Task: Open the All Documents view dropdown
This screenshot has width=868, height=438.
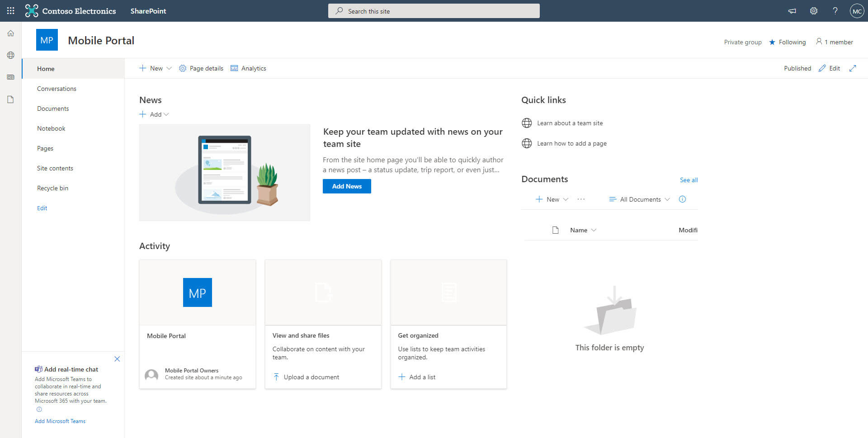Action: 639,199
